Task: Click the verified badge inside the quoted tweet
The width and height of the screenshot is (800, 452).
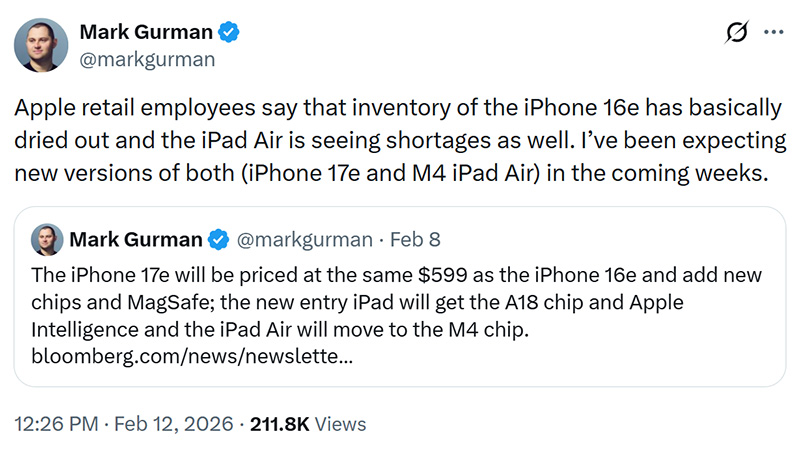Action: [x=219, y=240]
